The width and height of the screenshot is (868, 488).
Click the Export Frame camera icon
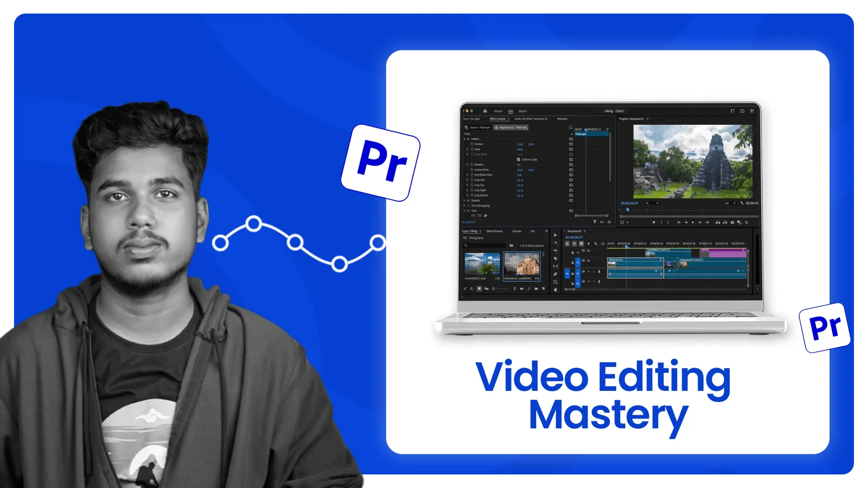click(x=732, y=222)
